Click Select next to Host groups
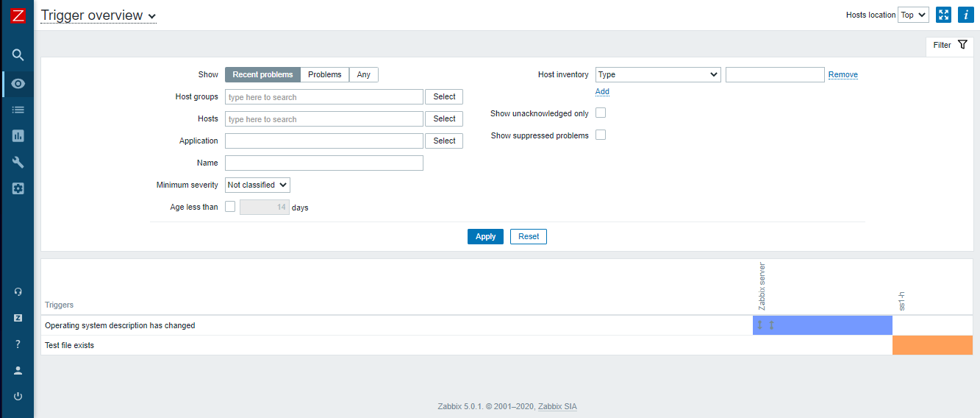 444,96
